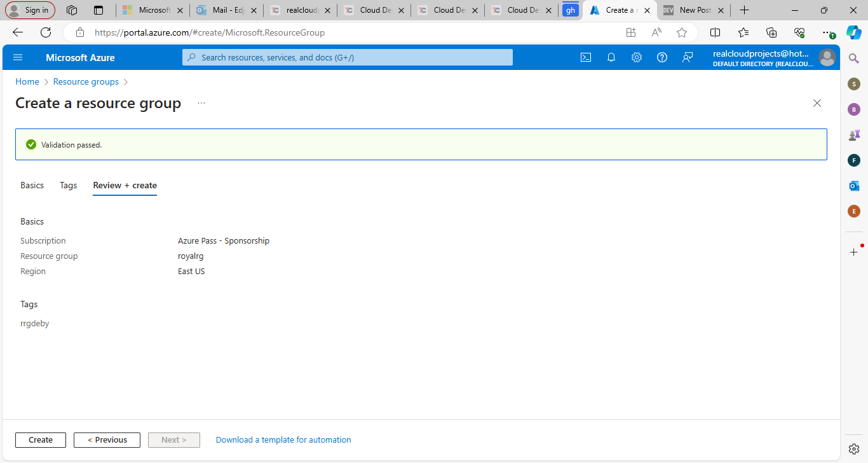Select the East US region value
The image size is (868, 463).
[191, 272]
